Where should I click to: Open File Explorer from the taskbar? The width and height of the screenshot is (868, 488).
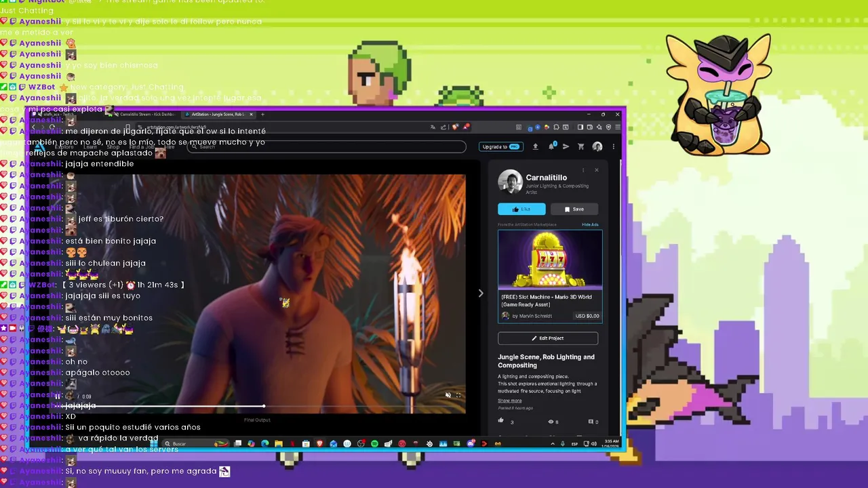click(x=278, y=443)
